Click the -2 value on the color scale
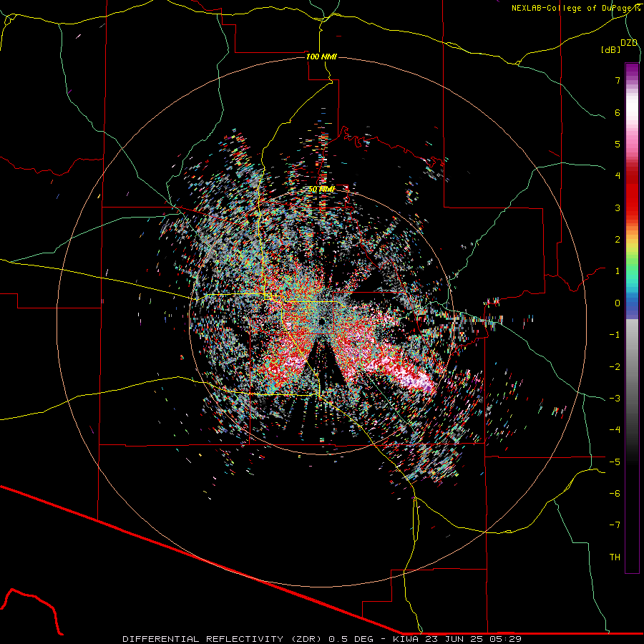Image resolution: width=644 pixels, height=644 pixels. pos(615,366)
